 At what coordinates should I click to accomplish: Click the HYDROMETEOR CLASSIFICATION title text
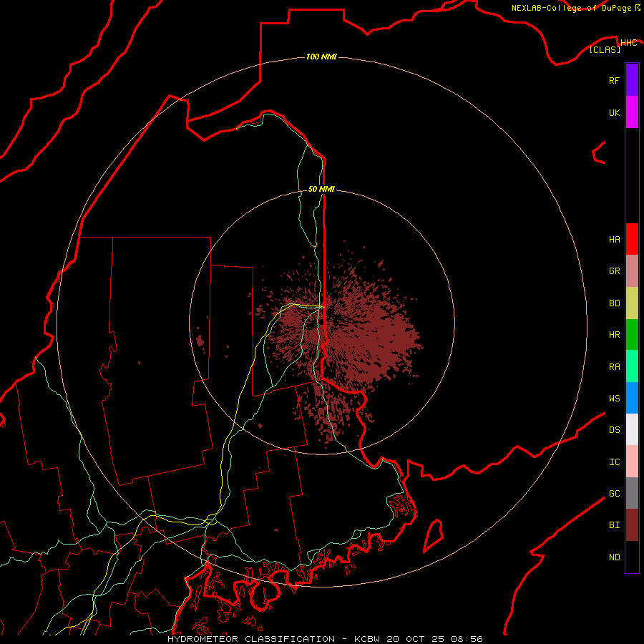pyautogui.click(x=251, y=639)
